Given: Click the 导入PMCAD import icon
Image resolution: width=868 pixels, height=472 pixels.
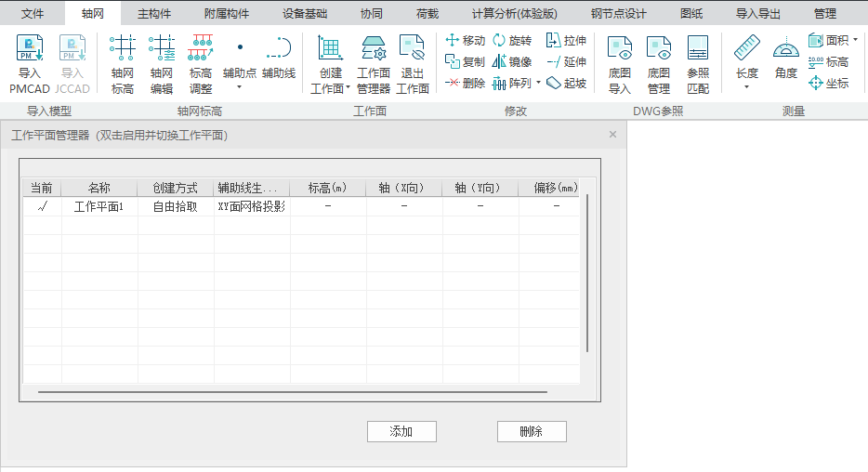Looking at the screenshot, I should click(x=30, y=48).
